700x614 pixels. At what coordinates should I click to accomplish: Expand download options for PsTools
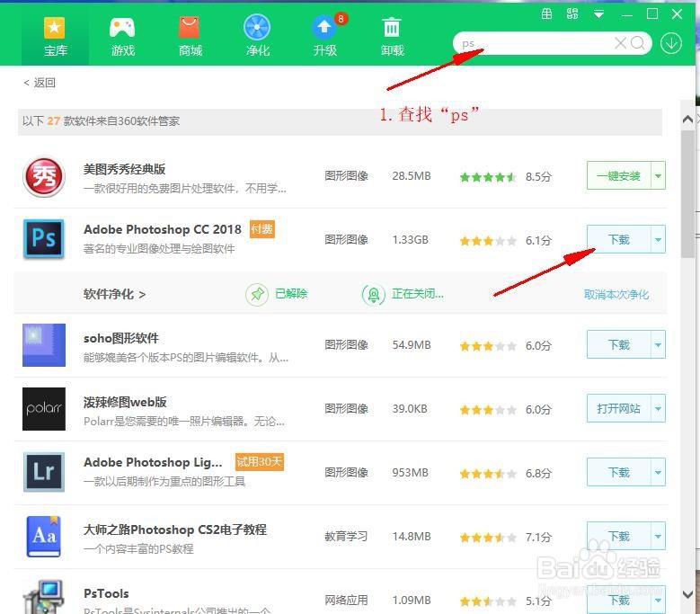[x=658, y=600]
